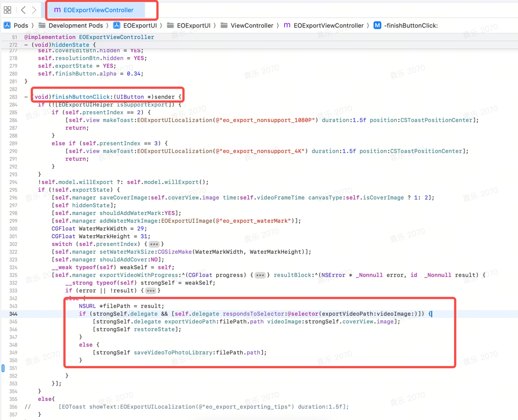Click "eo_export_nonsupport_1080P" string

(267, 120)
